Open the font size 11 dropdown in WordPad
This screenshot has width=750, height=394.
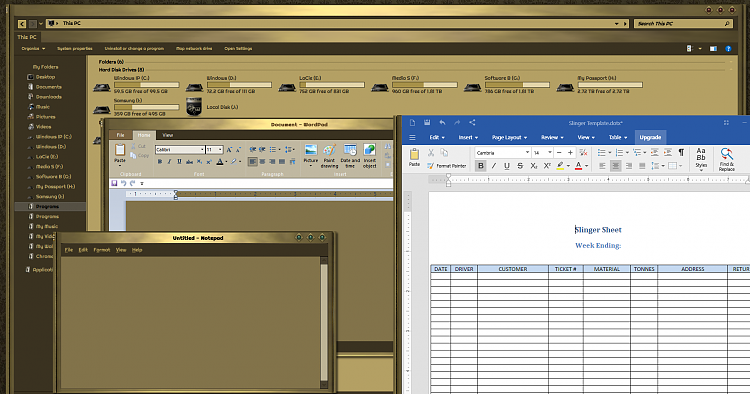pyautogui.click(x=220, y=150)
